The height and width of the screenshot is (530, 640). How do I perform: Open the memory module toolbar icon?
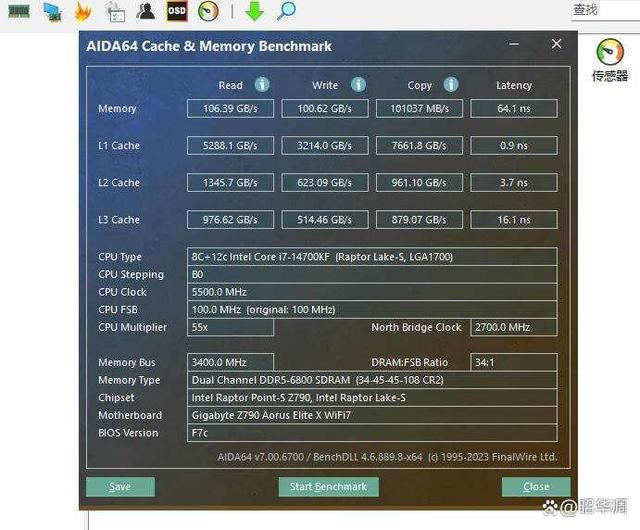(x=19, y=11)
